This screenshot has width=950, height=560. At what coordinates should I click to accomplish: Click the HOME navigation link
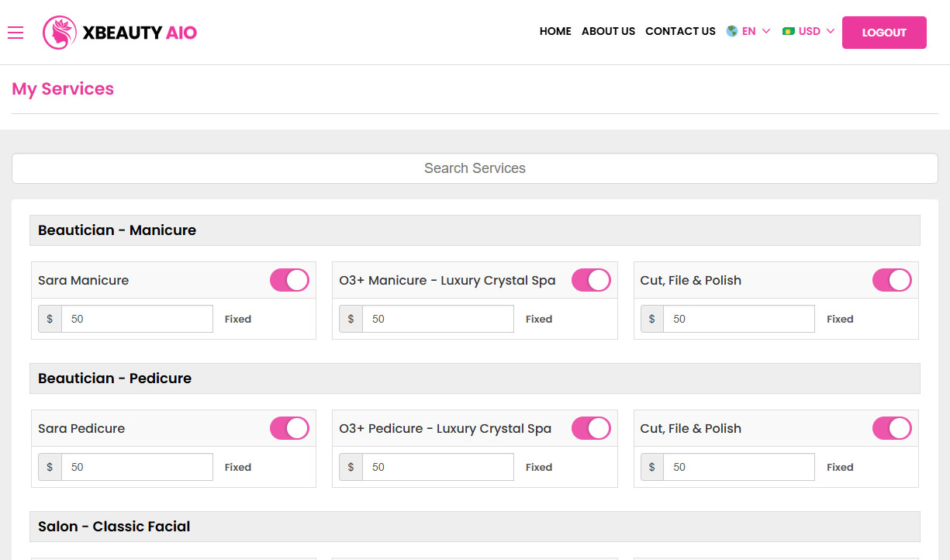555,32
